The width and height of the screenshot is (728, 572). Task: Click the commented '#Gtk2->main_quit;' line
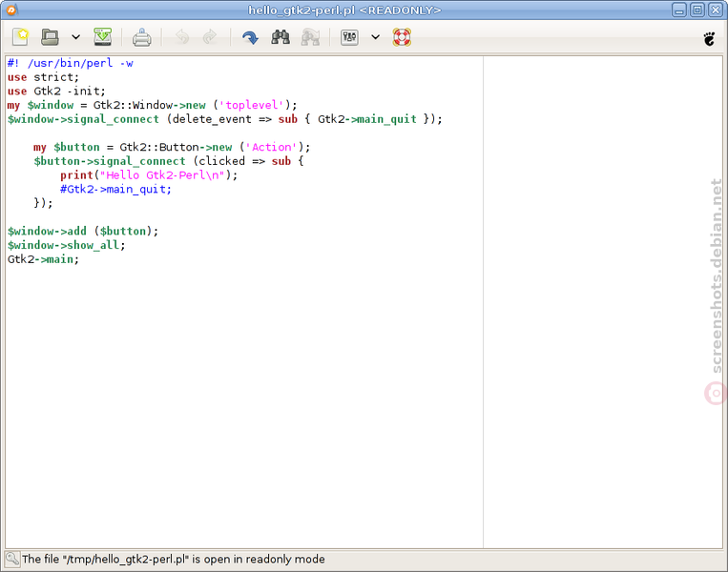(115, 190)
